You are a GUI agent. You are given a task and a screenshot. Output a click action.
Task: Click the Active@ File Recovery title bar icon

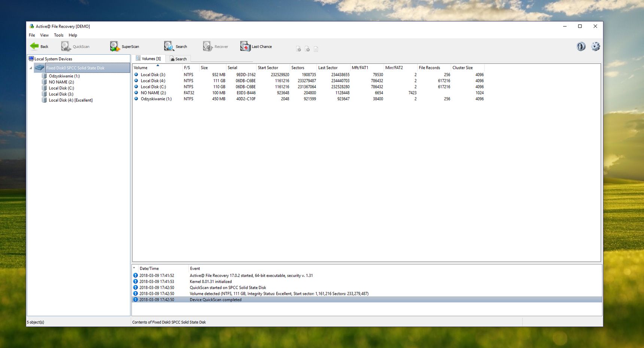pyautogui.click(x=32, y=26)
